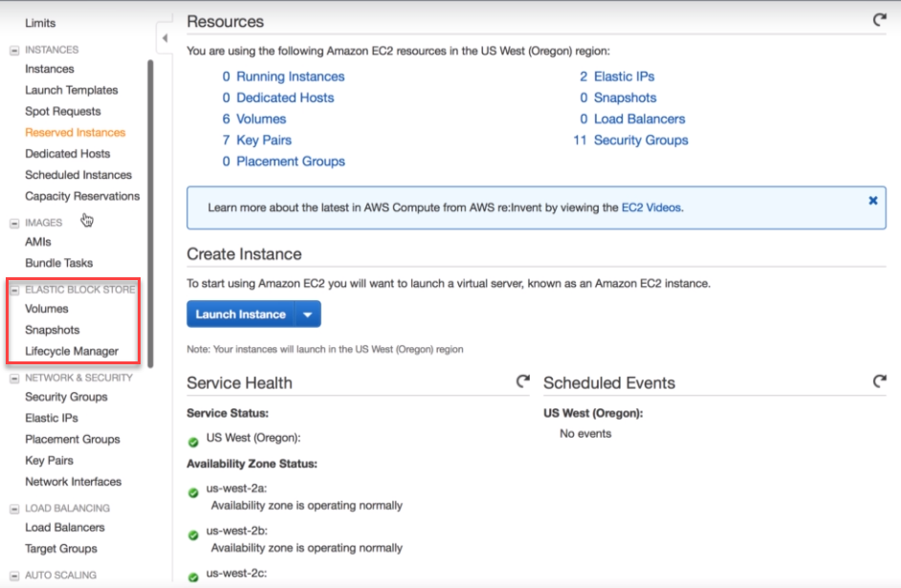Collapse the left navigation sidebar arrow
Image resolution: width=901 pixels, height=588 pixels.
(x=165, y=38)
